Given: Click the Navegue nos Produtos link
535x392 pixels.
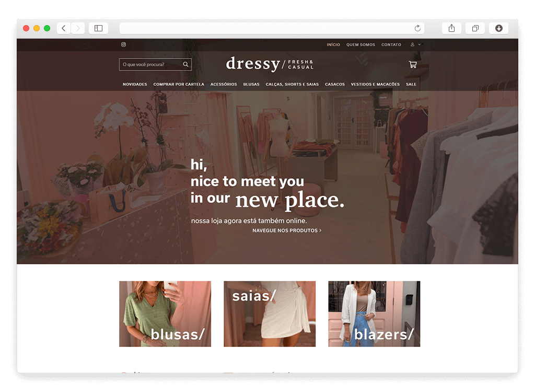Looking at the screenshot, I should pyautogui.click(x=286, y=230).
